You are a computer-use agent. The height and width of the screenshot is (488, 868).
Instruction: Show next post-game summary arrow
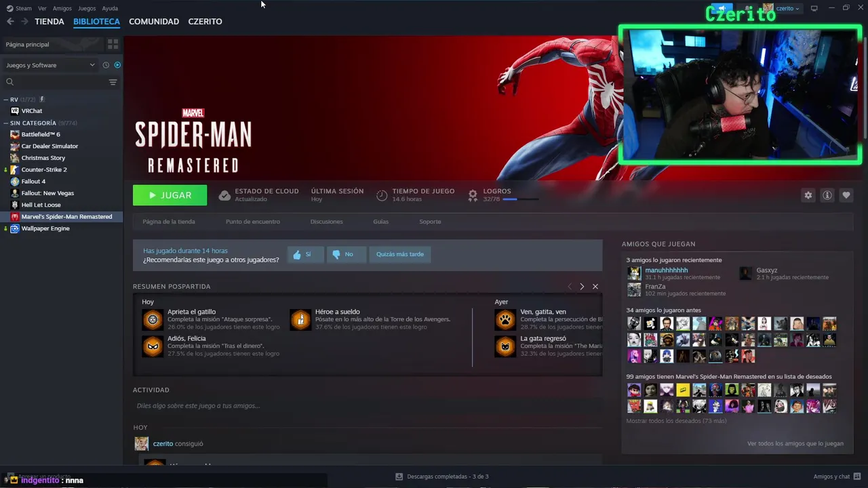pyautogui.click(x=582, y=287)
